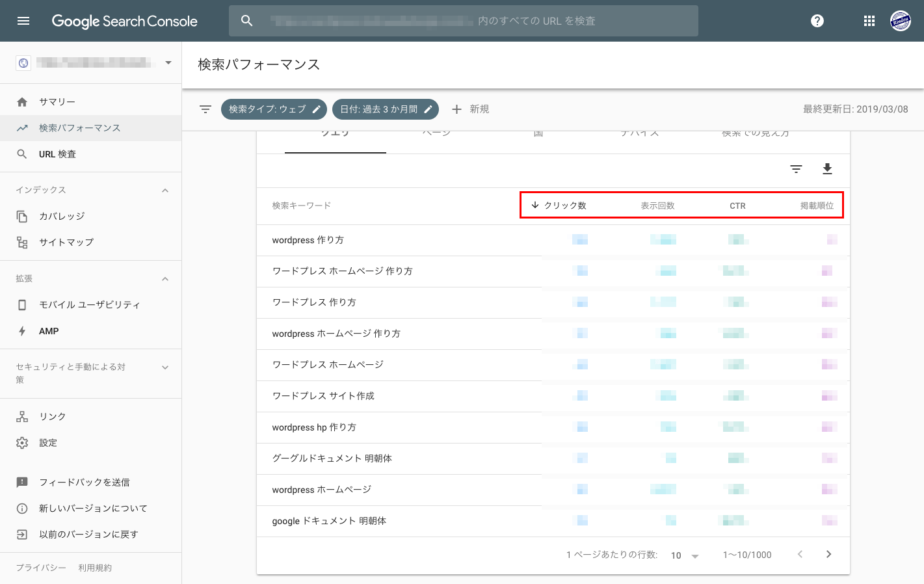Open モバイル ユーザビリティ report

click(90, 304)
